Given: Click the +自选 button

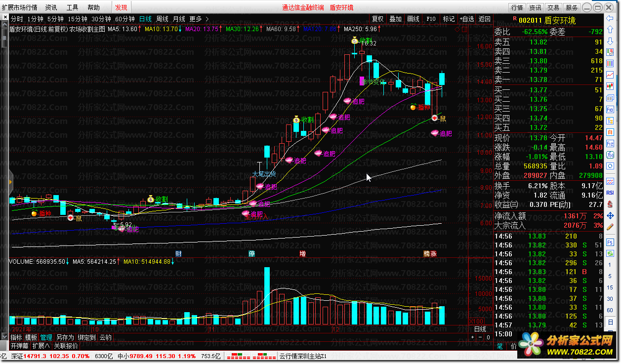Looking at the screenshot, I should point(467,19).
